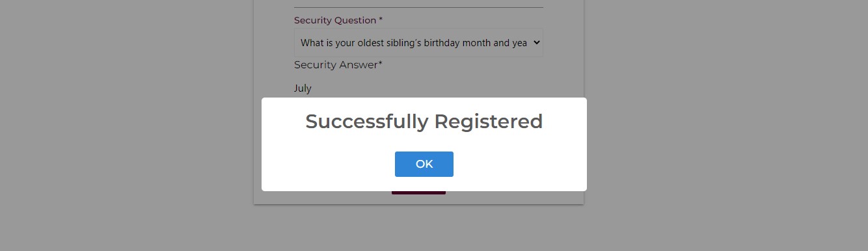Click the July text in the answer field

point(303,88)
